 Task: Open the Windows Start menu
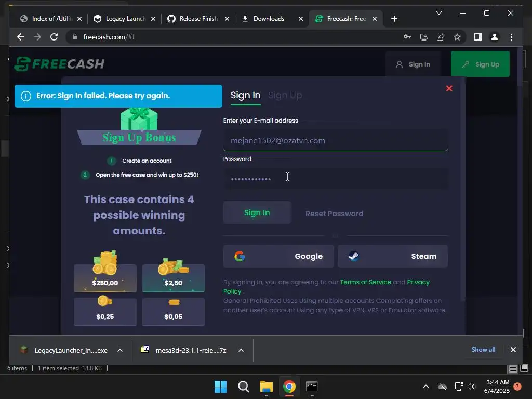point(220,387)
